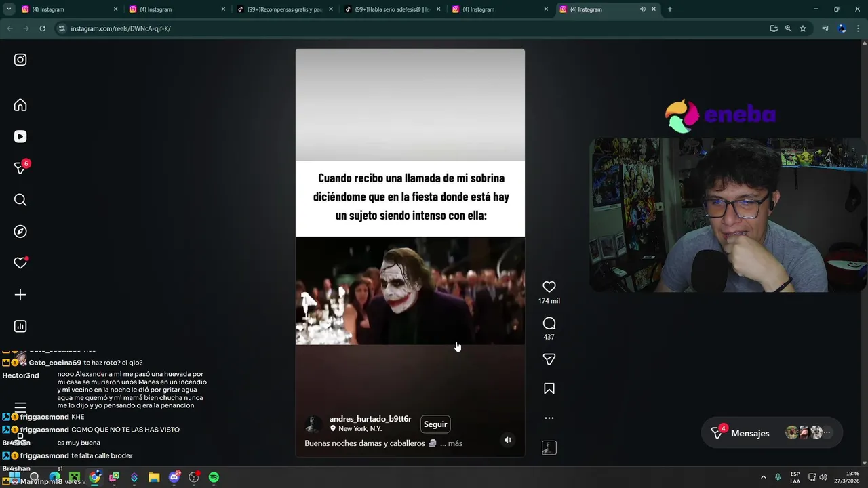Open Chrome from taskbar
This screenshot has width=868, height=488.
[x=94, y=477]
